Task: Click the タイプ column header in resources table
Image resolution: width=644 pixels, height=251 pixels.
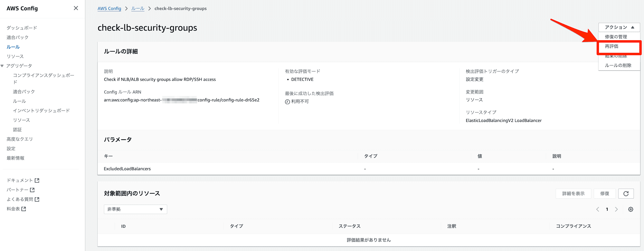Action: [236, 226]
